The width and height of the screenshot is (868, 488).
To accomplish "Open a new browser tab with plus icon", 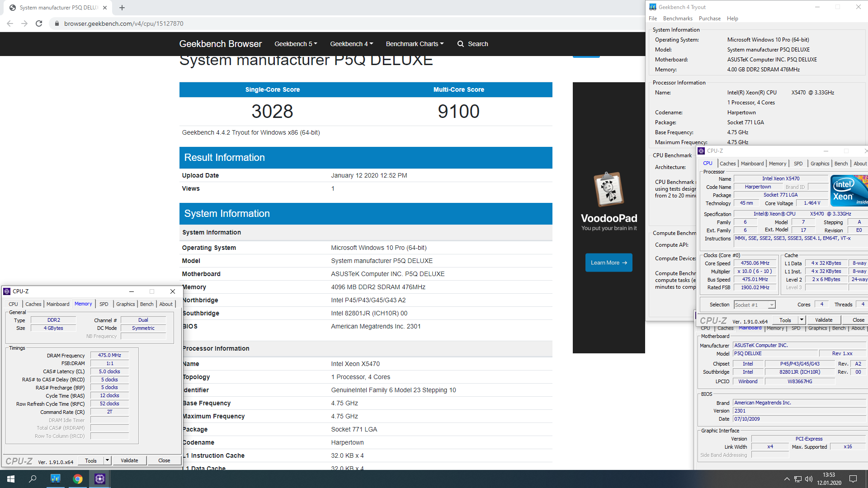I will coord(122,8).
